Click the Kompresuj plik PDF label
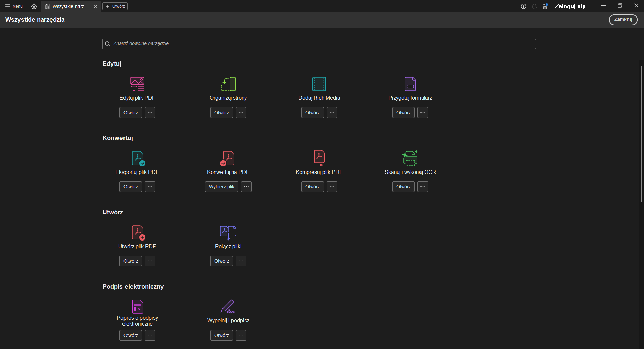 (319, 172)
